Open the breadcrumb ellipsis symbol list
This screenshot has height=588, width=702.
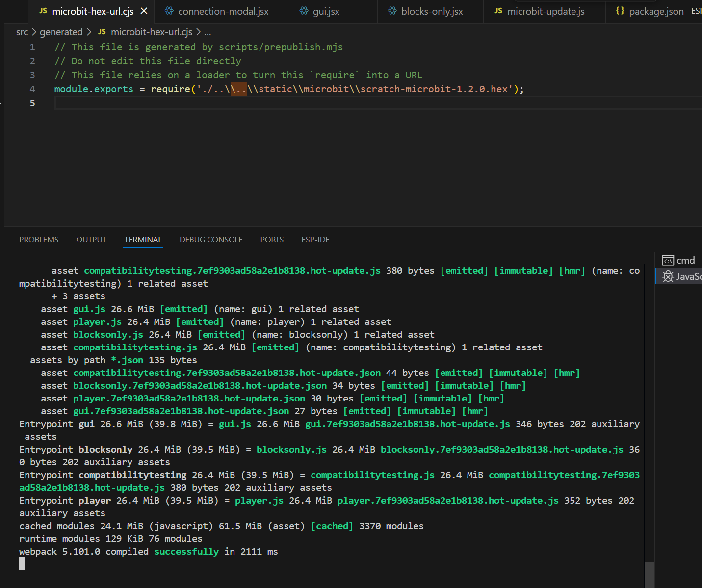click(208, 32)
